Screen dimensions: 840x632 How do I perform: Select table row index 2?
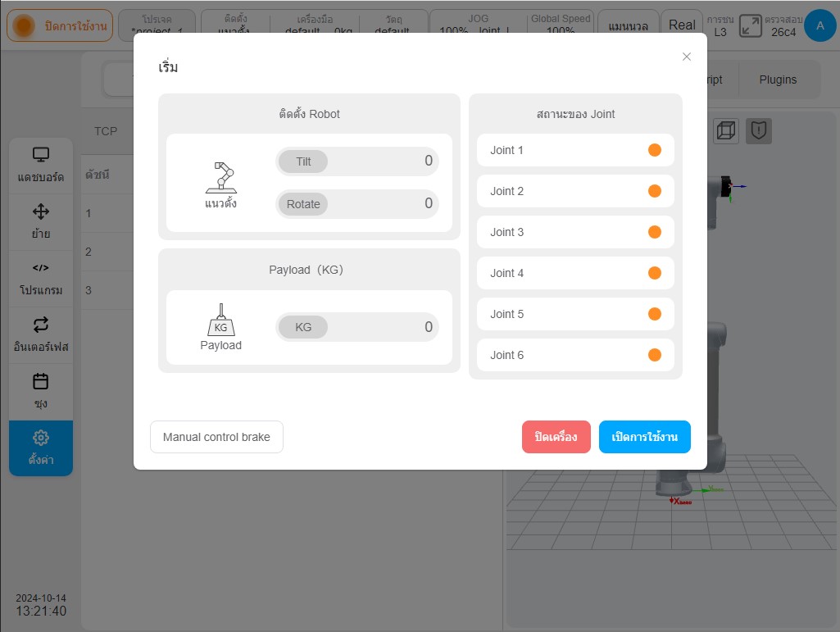click(107, 252)
